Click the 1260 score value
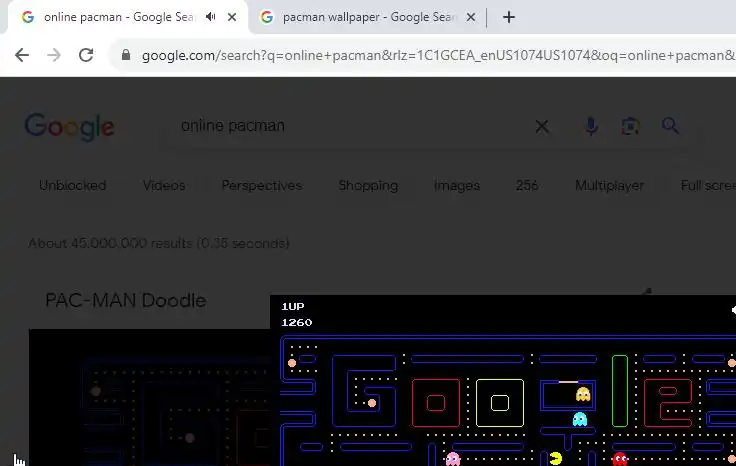 pos(297,322)
